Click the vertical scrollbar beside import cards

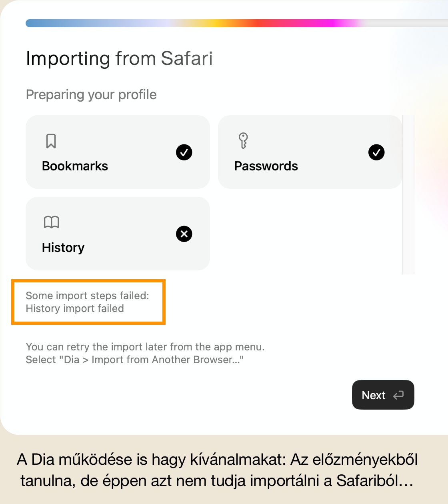[x=408, y=194]
